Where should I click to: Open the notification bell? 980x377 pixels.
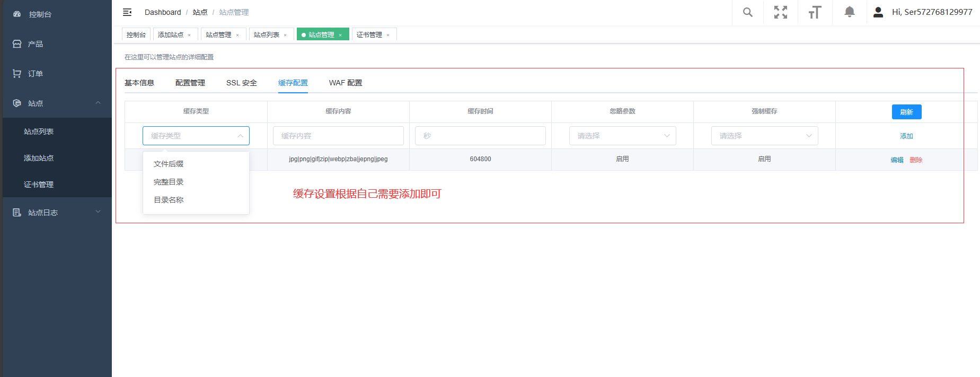click(849, 12)
